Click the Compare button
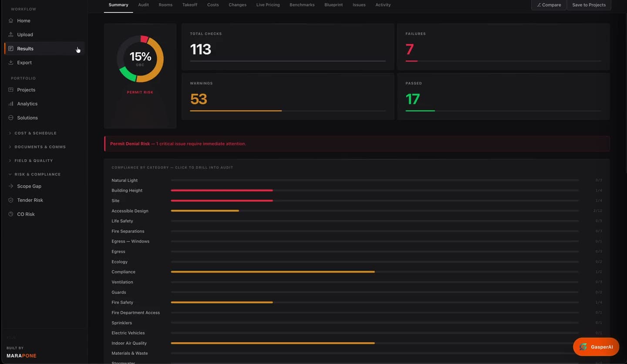Viewport: 627px width, 364px height. pyautogui.click(x=549, y=5)
